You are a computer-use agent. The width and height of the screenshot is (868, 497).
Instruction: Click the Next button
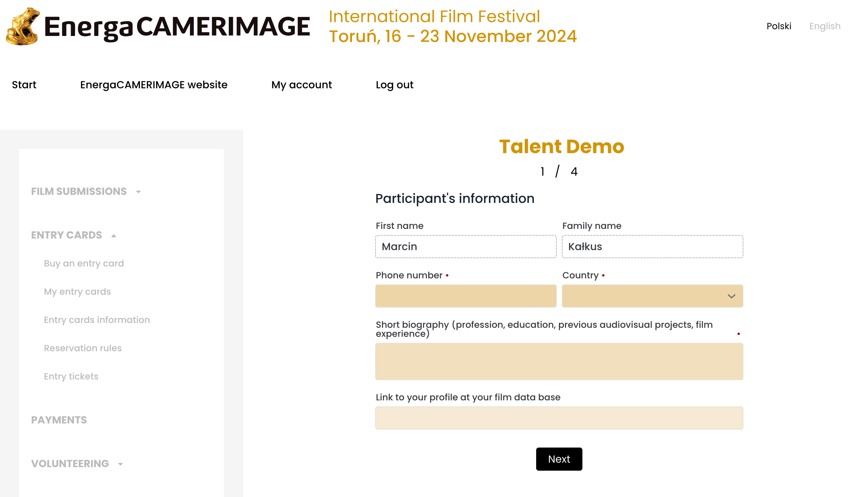click(559, 459)
